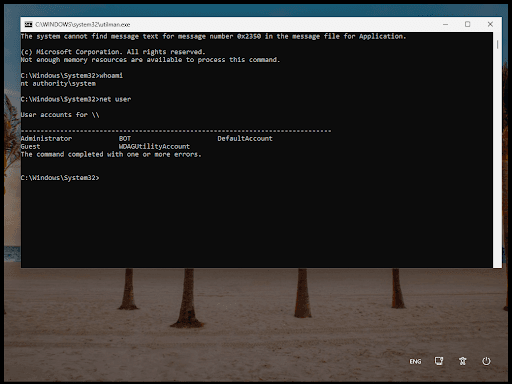Click the command prompt icon in title bar
Image resolution: width=512 pixels, height=384 pixels.
(29, 24)
